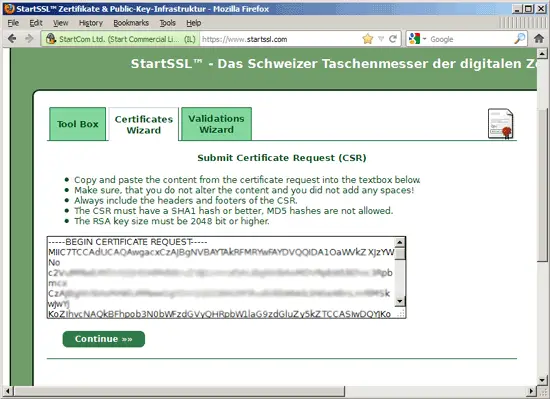Open the History menu
The image size is (550, 399).
tap(90, 23)
